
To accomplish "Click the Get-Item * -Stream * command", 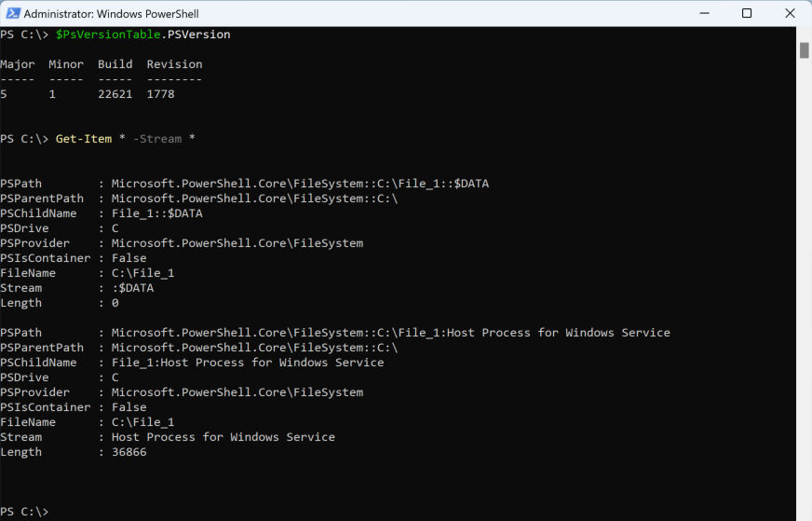I will [126, 139].
